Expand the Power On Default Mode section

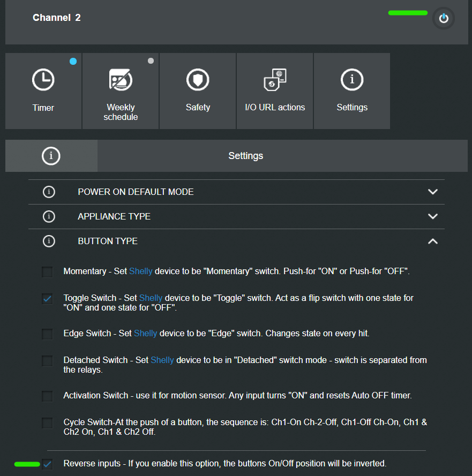[433, 192]
